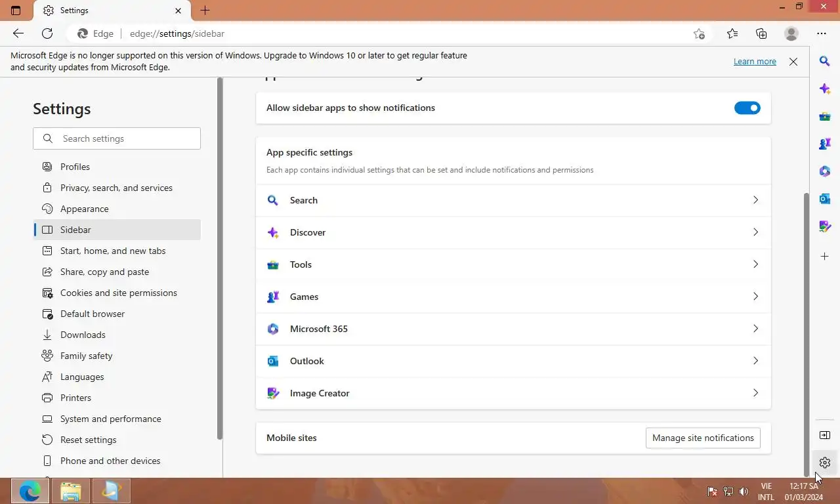
Task: Click Manage site notifications button
Action: click(x=703, y=438)
